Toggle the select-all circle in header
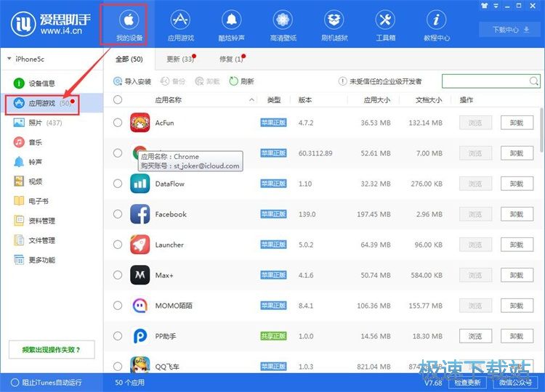 tap(118, 99)
